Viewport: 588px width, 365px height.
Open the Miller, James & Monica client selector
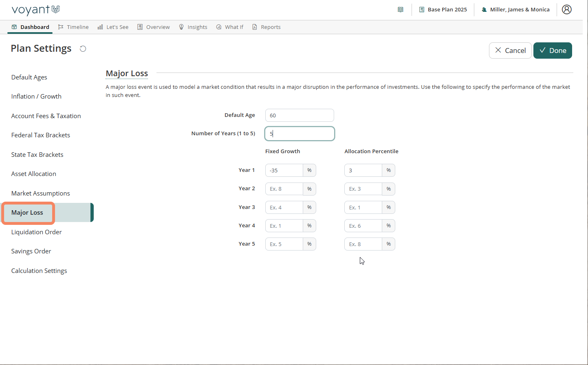pyautogui.click(x=515, y=9)
